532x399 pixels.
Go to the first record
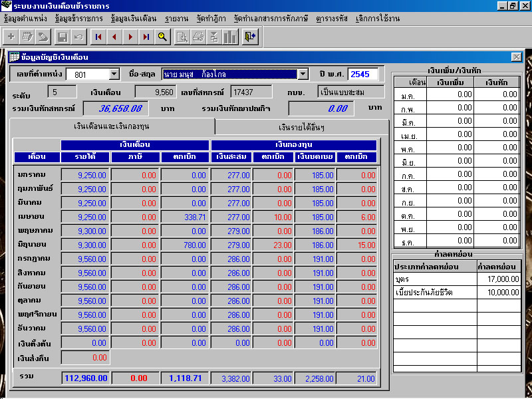coord(98,37)
